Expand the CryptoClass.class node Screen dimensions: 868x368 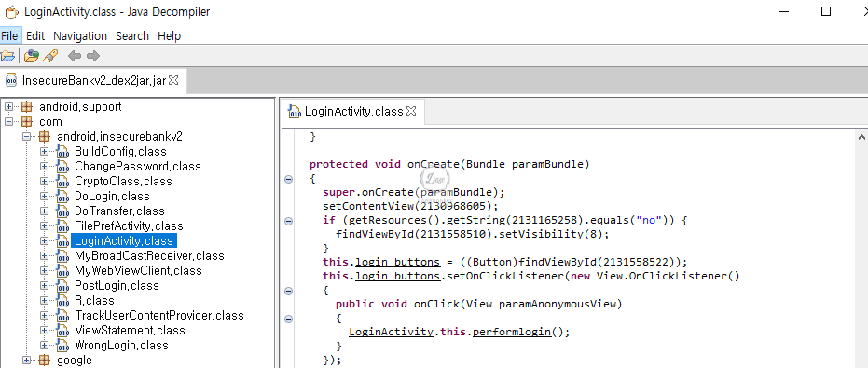click(45, 182)
